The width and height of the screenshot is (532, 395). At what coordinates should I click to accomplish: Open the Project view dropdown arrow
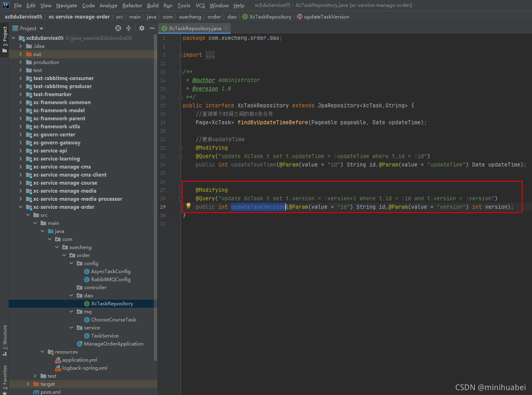41,29
